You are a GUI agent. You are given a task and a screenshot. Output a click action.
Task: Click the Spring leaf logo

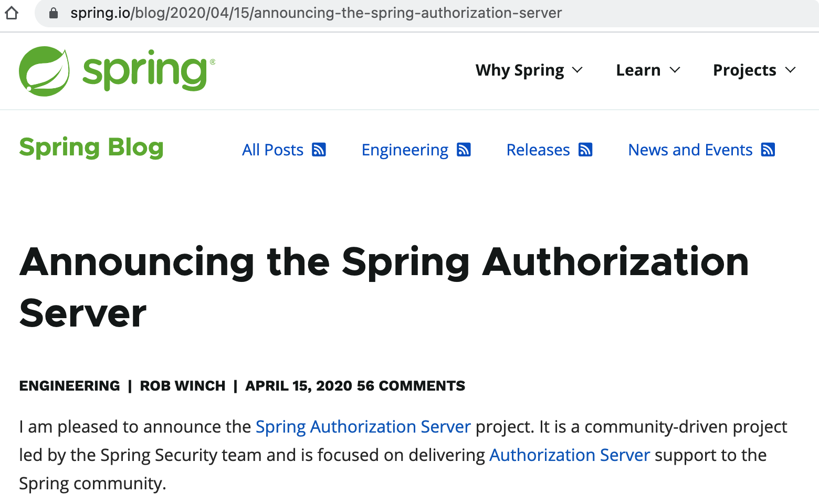[x=44, y=71]
